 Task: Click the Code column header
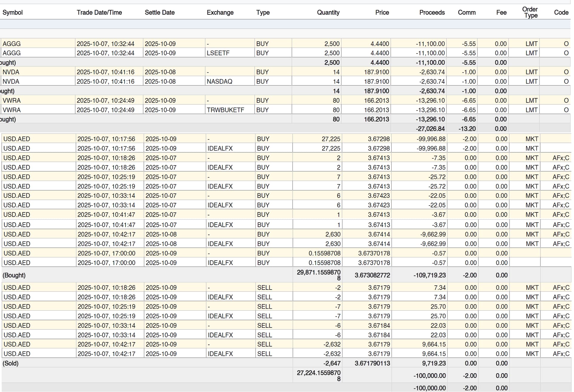(x=561, y=13)
